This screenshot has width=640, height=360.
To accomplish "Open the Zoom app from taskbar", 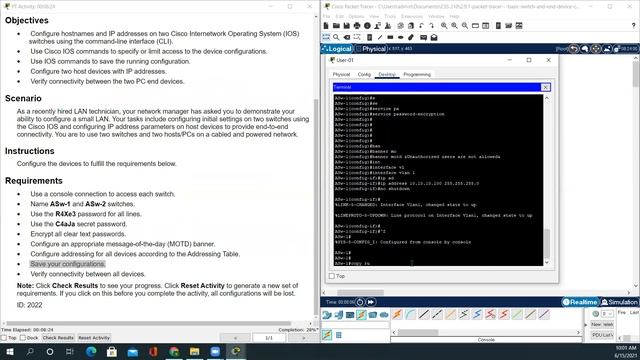I will [x=215, y=351].
